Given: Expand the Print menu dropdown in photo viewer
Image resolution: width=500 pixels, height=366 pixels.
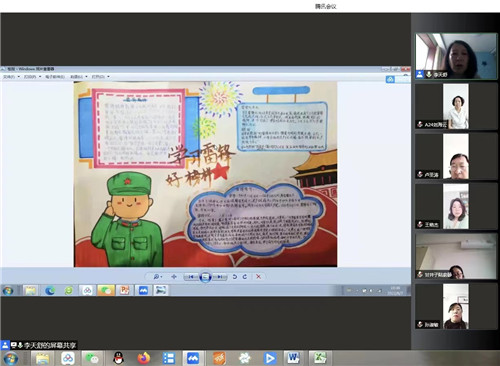Looking at the screenshot, I should click(x=32, y=77).
